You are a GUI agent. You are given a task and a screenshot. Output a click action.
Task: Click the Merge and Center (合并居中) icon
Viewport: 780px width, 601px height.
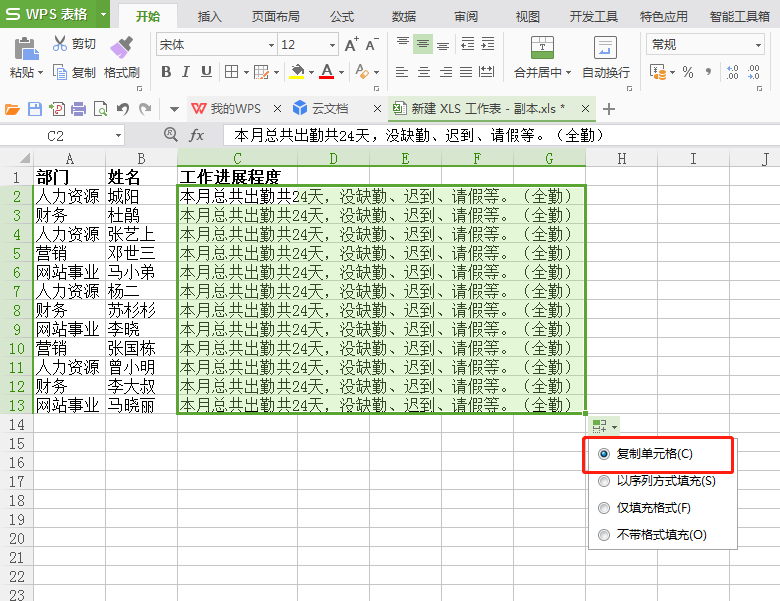pyautogui.click(x=542, y=47)
